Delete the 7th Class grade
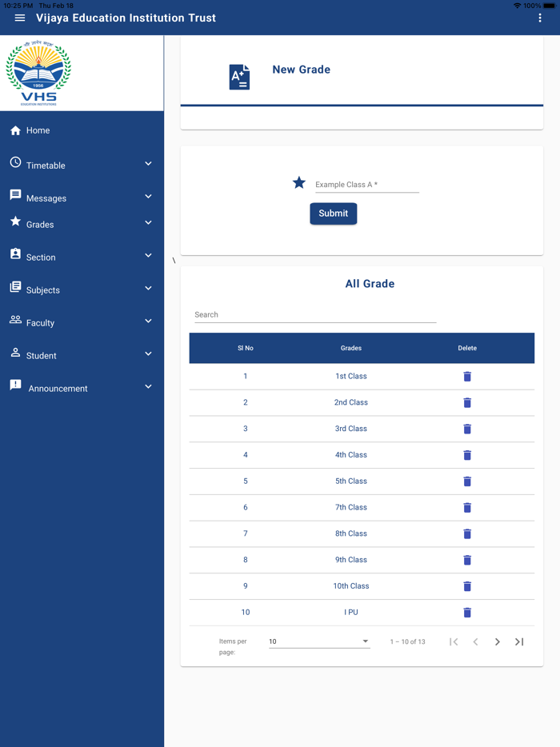The height and width of the screenshot is (747, 560). pyautogui.click(x=467, y=507)
